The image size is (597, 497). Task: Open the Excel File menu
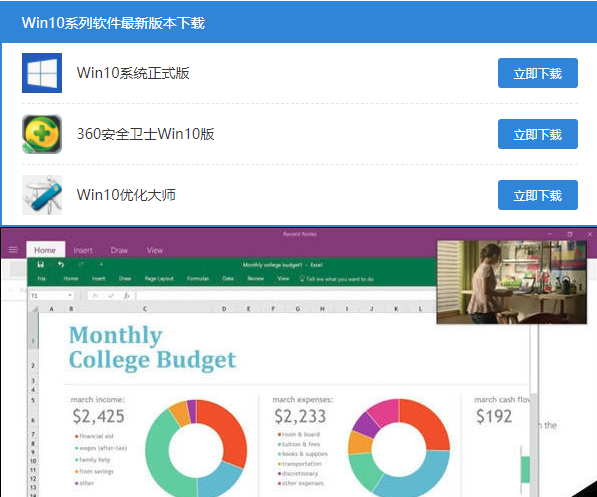(42, 279)
